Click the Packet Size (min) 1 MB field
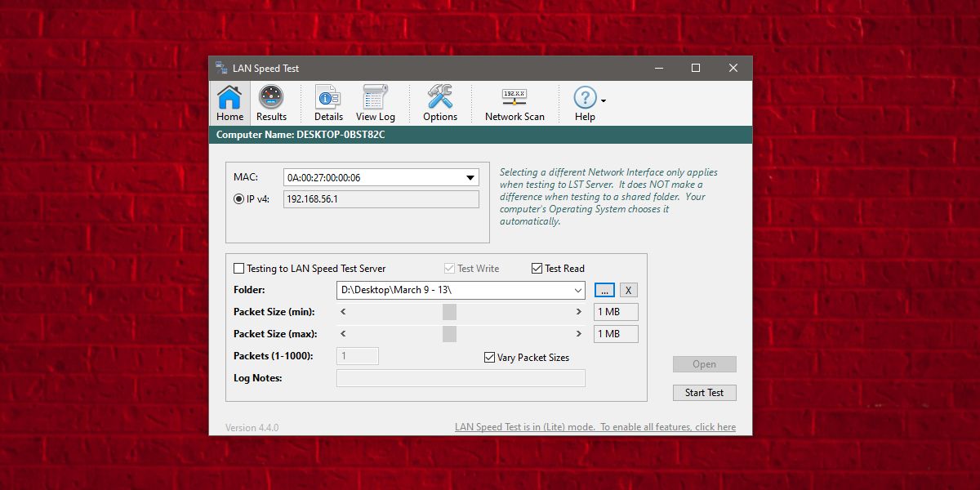980x490 pixels. tap(616, 312)
